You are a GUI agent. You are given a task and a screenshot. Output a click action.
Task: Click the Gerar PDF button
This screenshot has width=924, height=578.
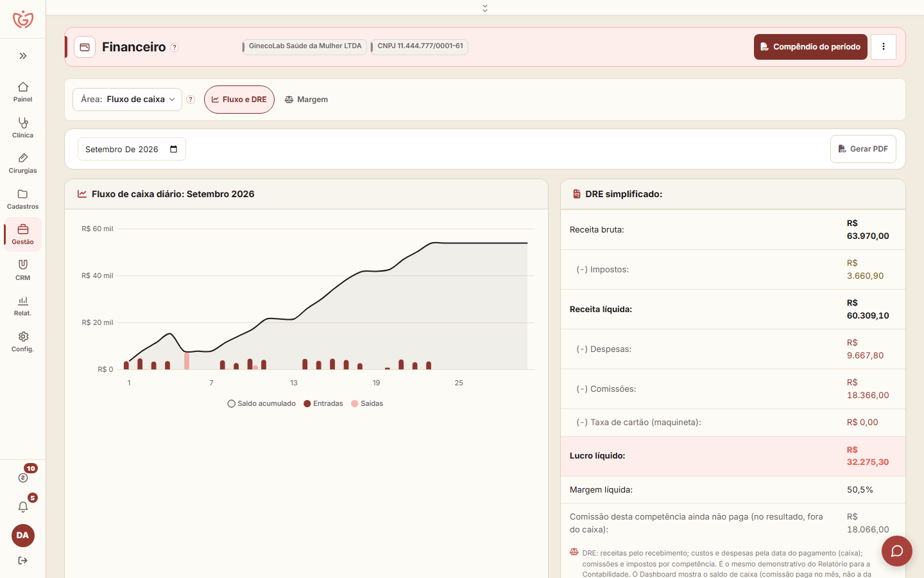pyautogui.click(x=863, y=149)
